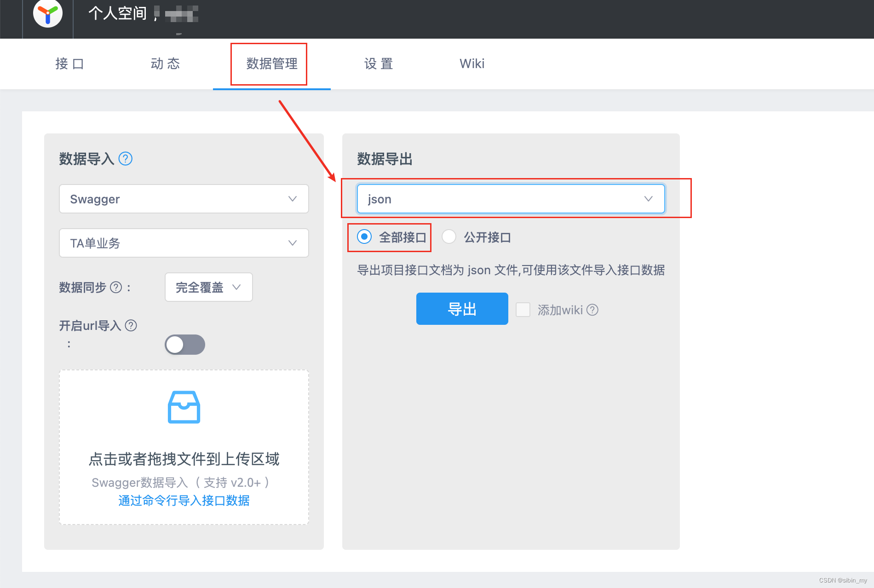Click the 导出 export button

pos(462,309)
